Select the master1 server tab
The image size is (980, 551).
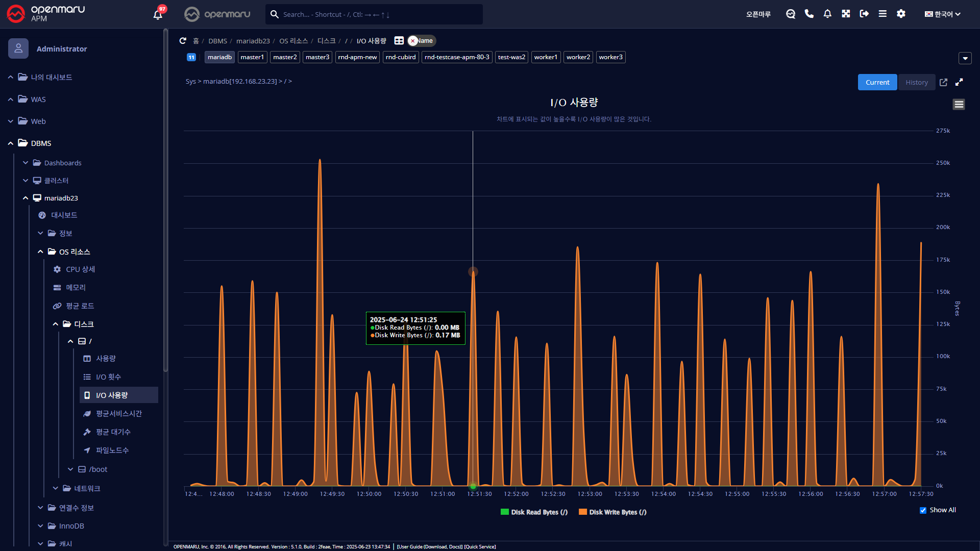(x=252, y=57)
